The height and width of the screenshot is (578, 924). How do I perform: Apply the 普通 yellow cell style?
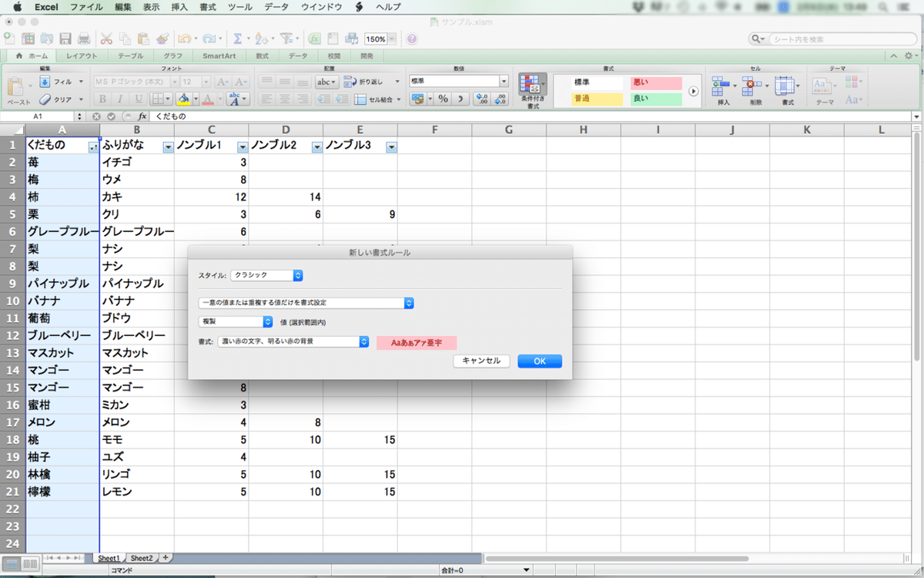(x=596, y=99)
